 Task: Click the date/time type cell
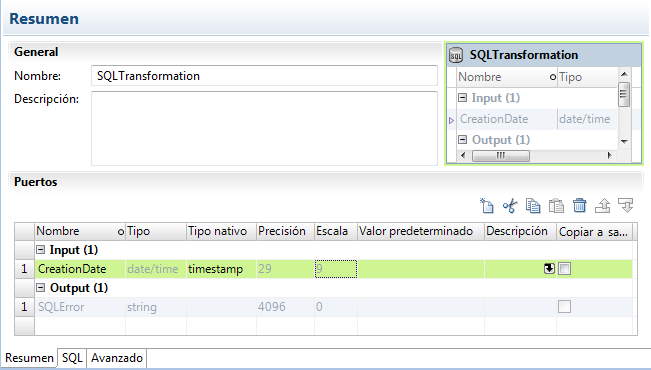(x=156, y=269)
